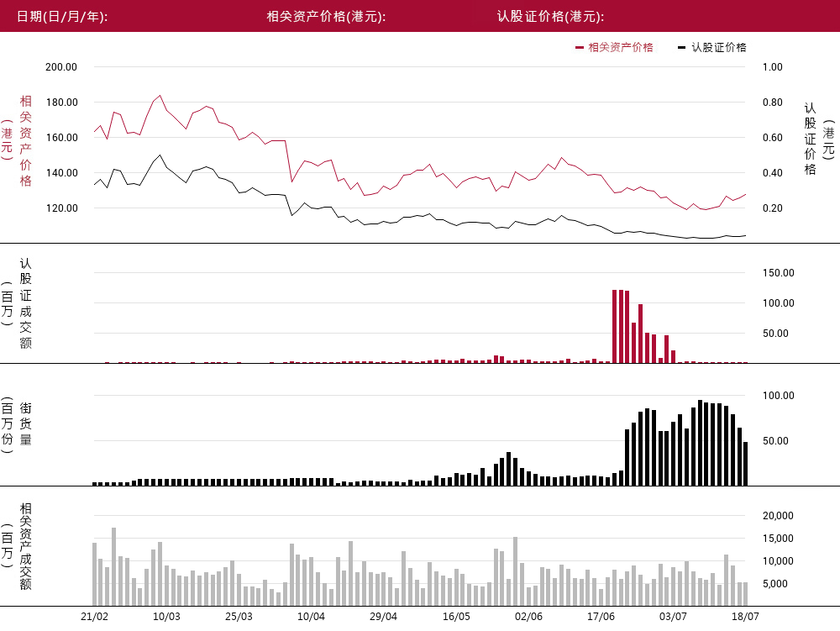Click the vertical 认股证价格 right axis title

810,139
